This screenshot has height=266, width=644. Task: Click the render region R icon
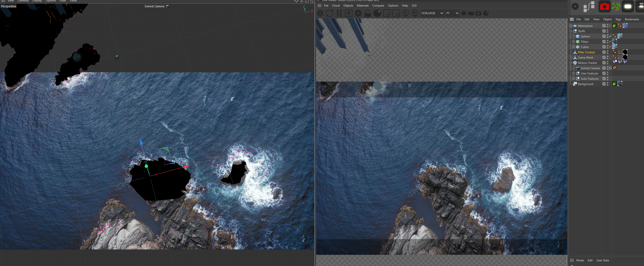(349, 13)
